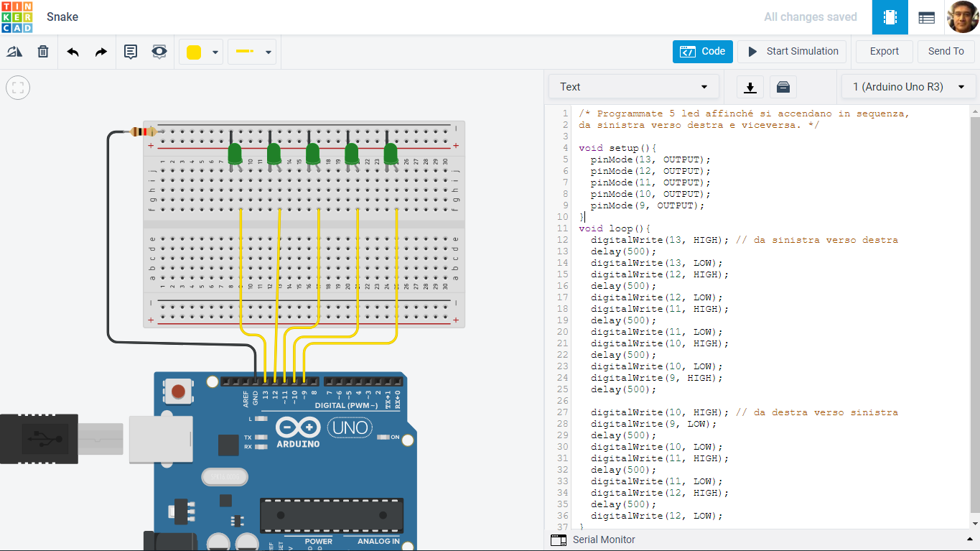This screenshot has width=980, height=551.
Task: Click the Tinkercad logo
Action: coord(17,17)
